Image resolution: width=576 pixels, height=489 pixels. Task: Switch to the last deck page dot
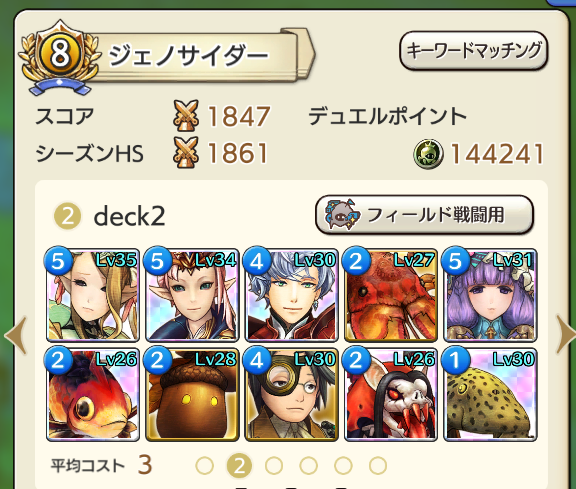point(378,465)
